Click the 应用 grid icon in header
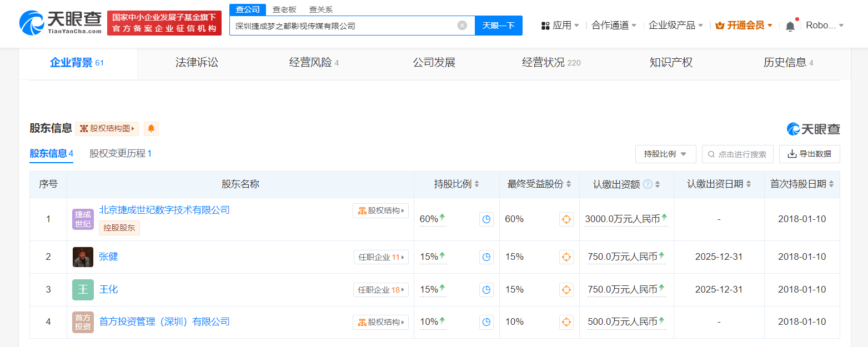The width and height of the screenshot is (868, 347). [545, 26]
